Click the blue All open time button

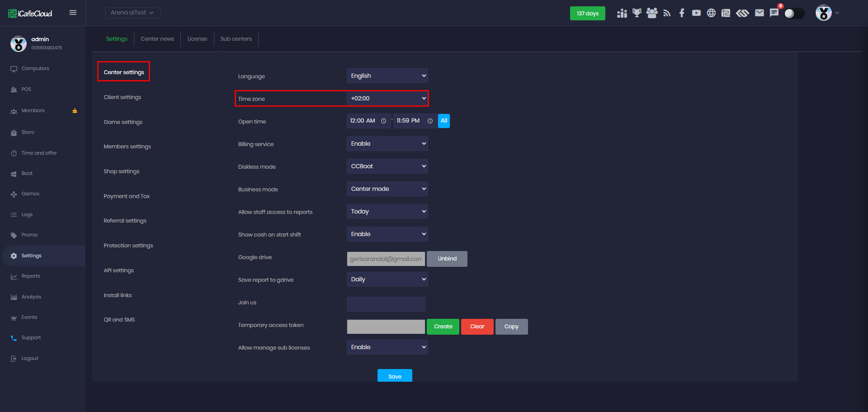(444, 121)
